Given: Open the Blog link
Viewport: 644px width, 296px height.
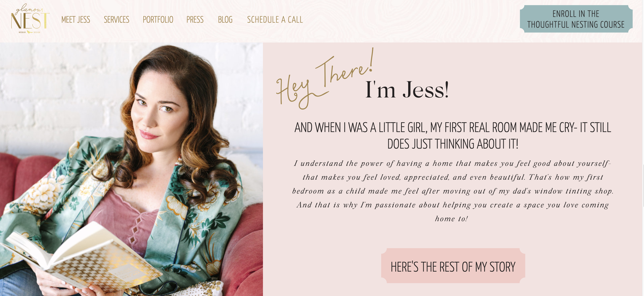Looking at the screenshot, I should [x=225, y=20].
